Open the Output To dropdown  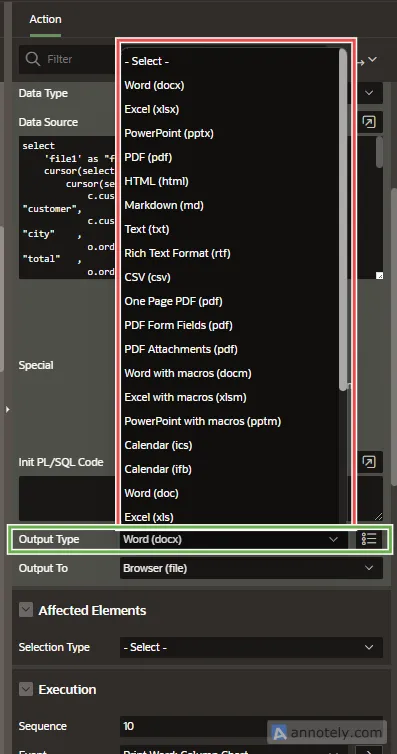pyautogui.click(x=251, y=568)
